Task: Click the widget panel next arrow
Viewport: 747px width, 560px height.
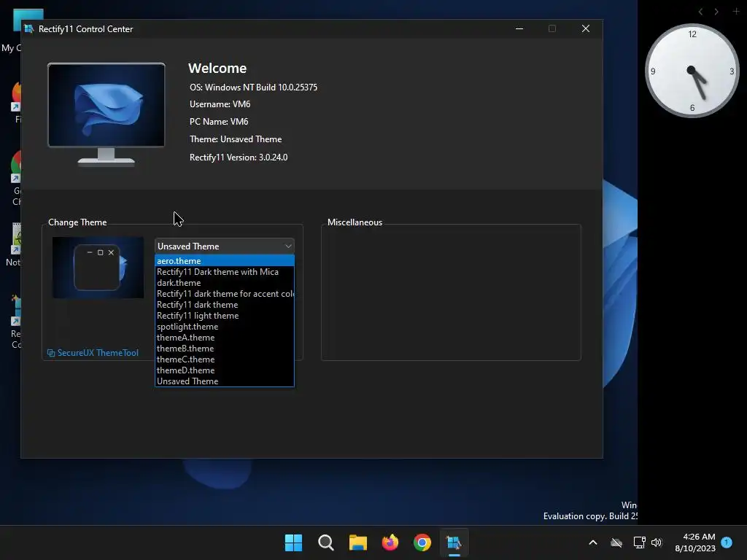Action: [x=716, y=12]
